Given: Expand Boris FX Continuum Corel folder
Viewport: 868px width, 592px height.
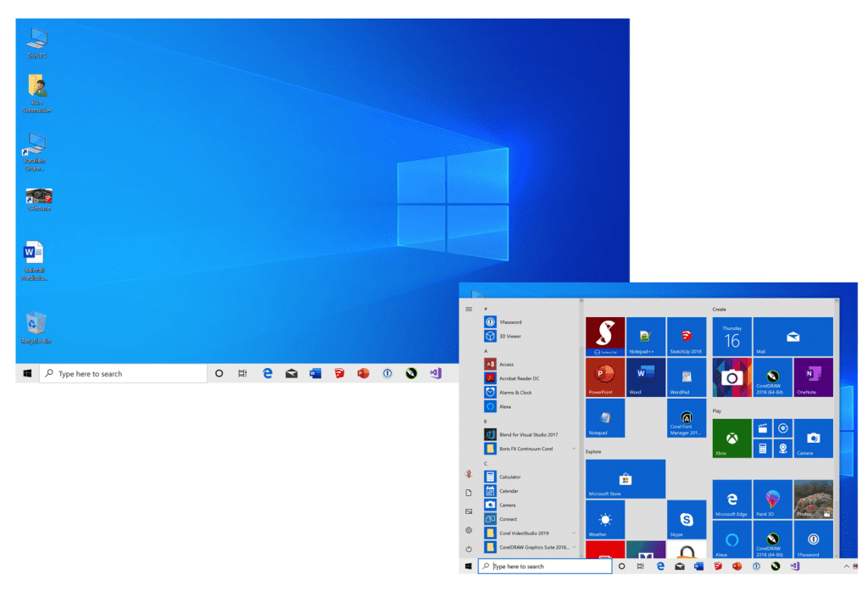Looking at the screenshot, I should 531,449.
